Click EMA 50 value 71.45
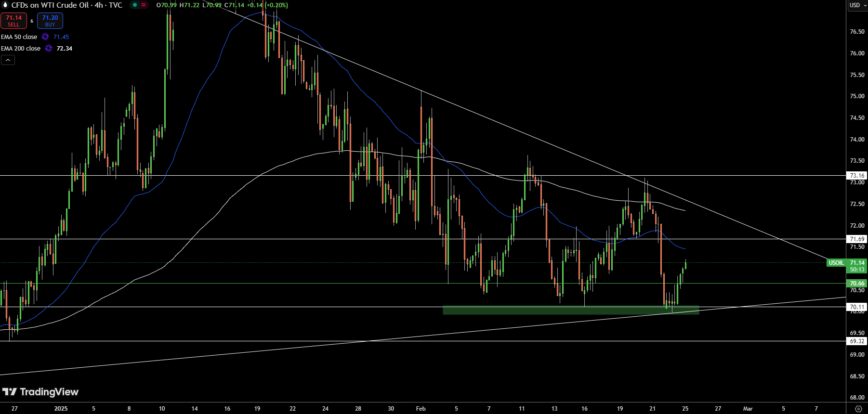The width and height of the screenshot is (868, 414). [x=61, y=37]
